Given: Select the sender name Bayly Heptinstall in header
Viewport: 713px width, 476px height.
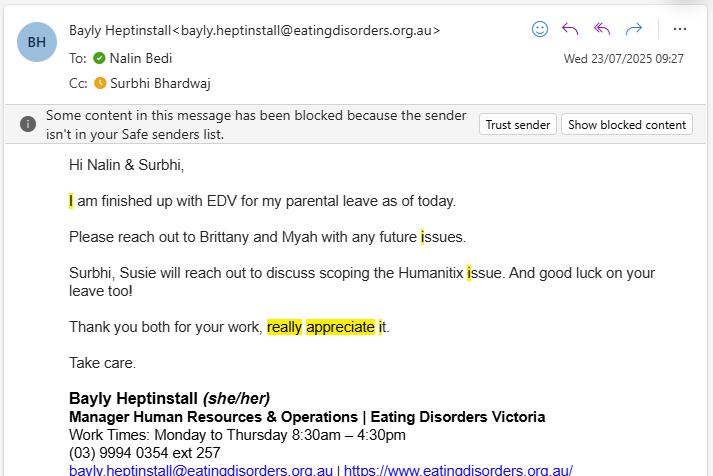Looking at the screenshot, I should click(x=120, y=30).
